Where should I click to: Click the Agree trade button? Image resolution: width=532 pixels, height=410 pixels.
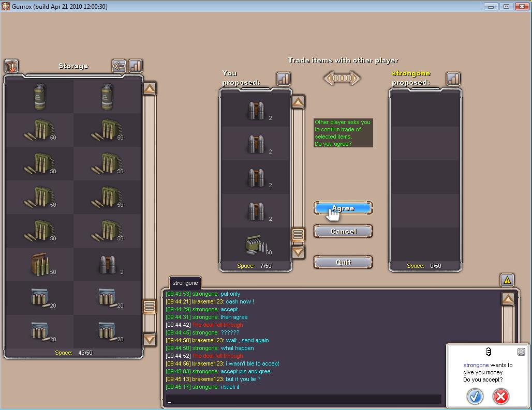343,208
